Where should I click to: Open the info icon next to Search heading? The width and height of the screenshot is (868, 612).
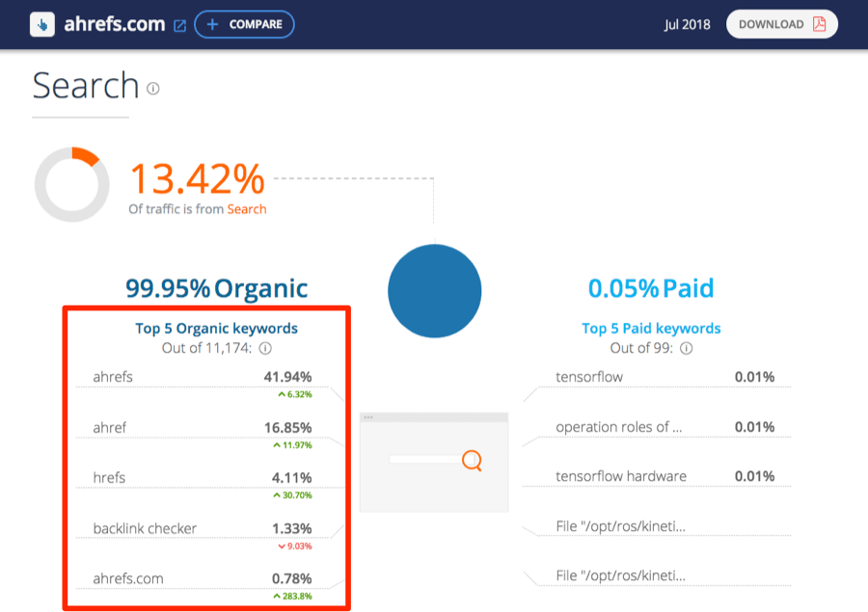[x=152, y=89]
